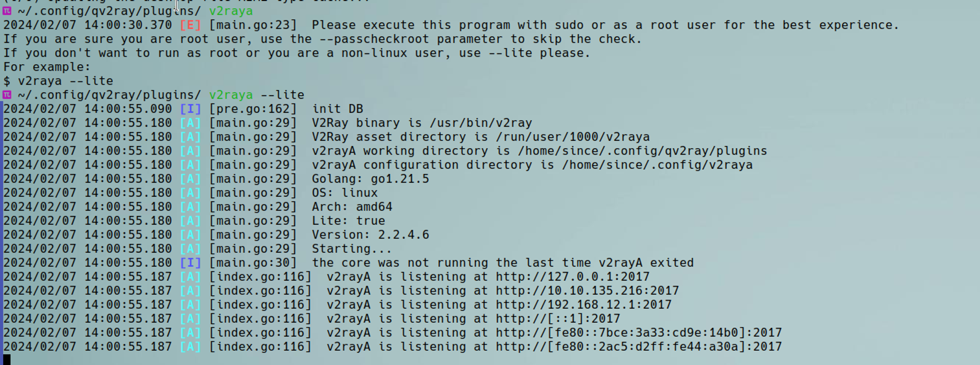
Task: Click the terminal cursor block at bottom
Action: [x=7, y=360]
